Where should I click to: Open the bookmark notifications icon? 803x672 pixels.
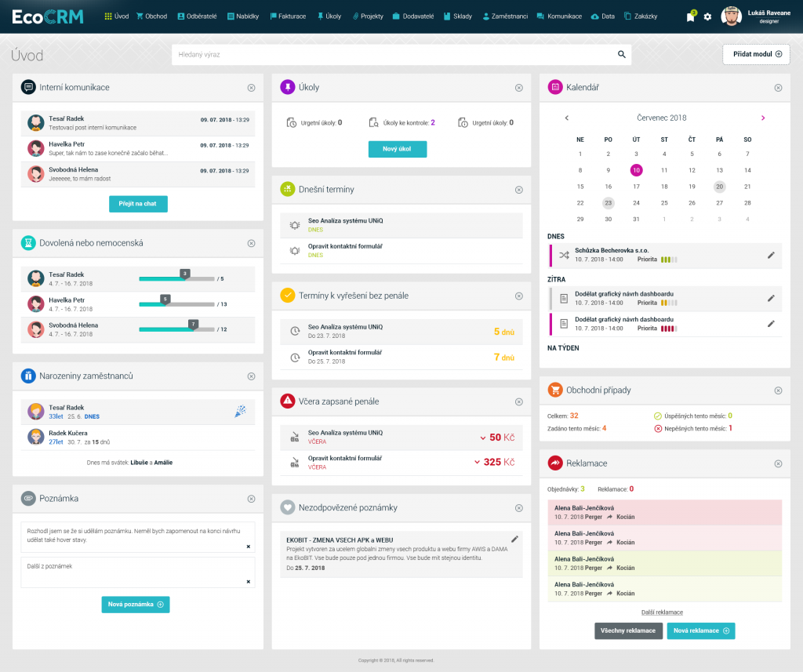click(690, 16)
